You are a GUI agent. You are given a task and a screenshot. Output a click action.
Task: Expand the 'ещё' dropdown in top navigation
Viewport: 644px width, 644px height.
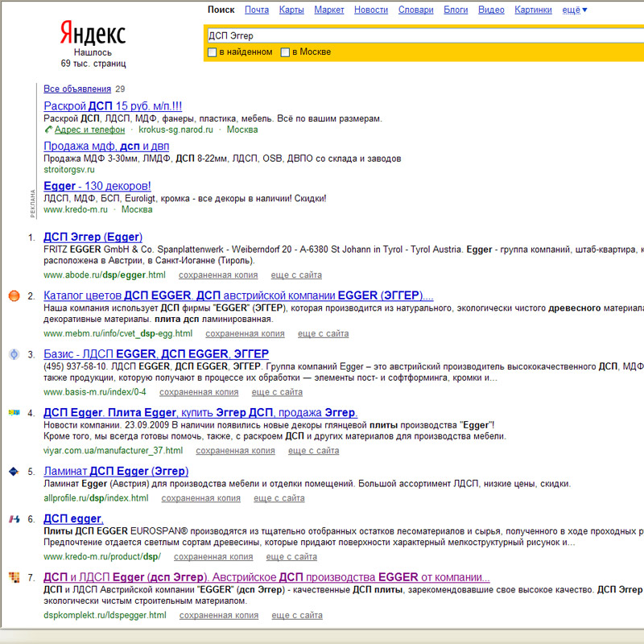click(575, 10)
